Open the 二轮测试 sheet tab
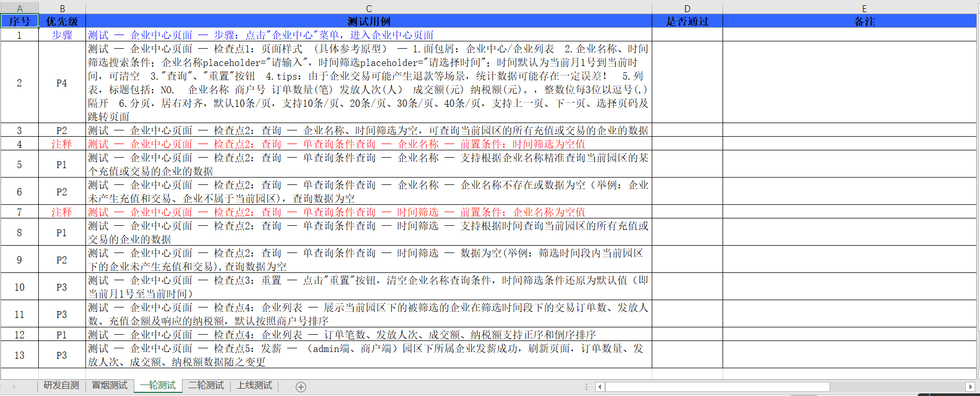This screenshot has height=396, width=980. click(206, 386)
